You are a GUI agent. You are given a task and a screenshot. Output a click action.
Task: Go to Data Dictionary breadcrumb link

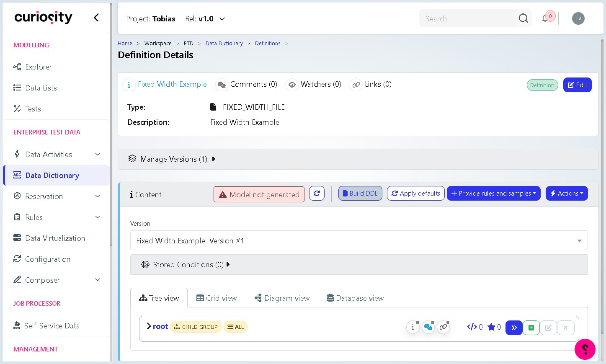click(x=224, y=44)
